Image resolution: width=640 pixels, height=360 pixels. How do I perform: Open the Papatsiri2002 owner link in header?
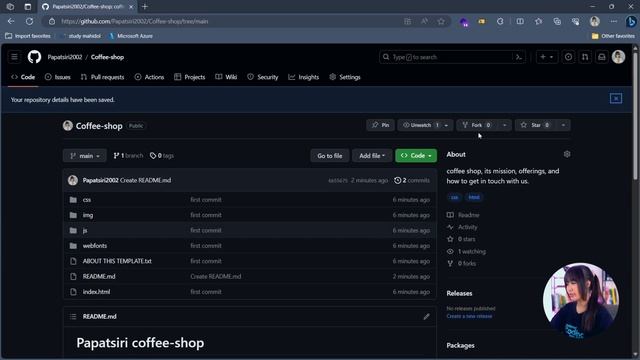(65, 57)
